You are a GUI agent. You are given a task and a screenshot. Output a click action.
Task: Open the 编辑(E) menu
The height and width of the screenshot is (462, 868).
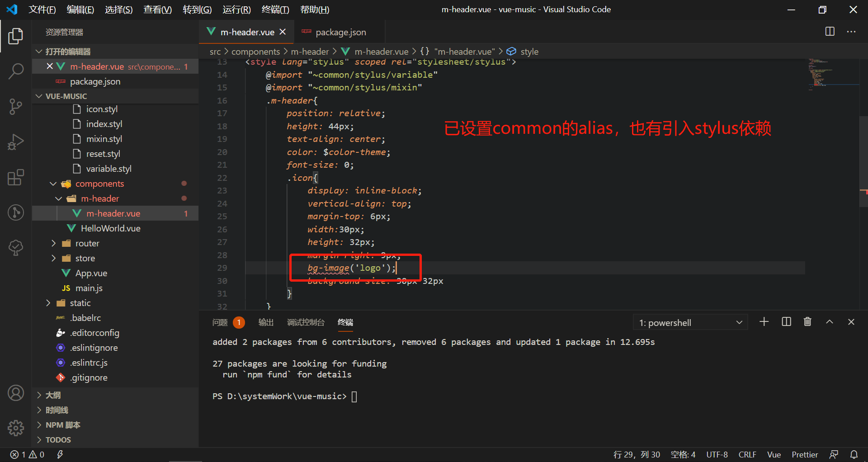point(80,9)
